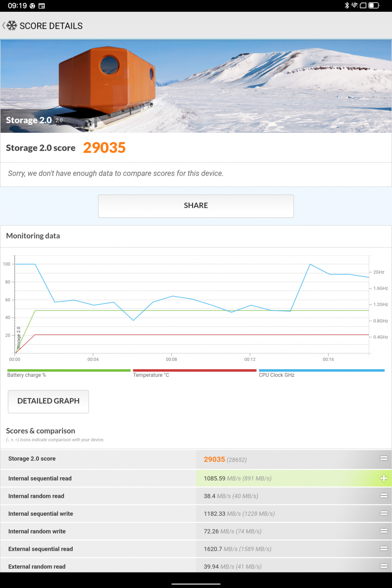Tap the snowflake back icon in header
Screen dimensions: 392x588
click(11, 26)
